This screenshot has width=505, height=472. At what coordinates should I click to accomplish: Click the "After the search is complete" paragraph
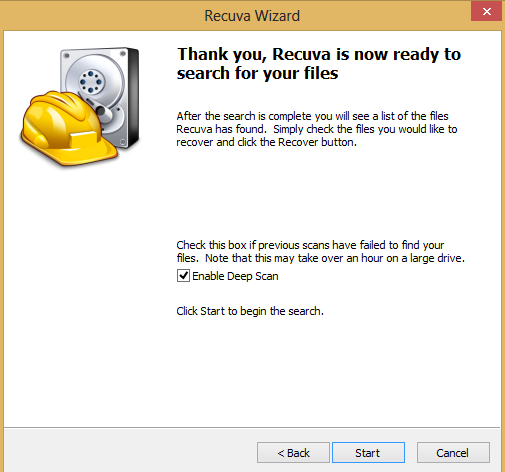pos(317,129)
